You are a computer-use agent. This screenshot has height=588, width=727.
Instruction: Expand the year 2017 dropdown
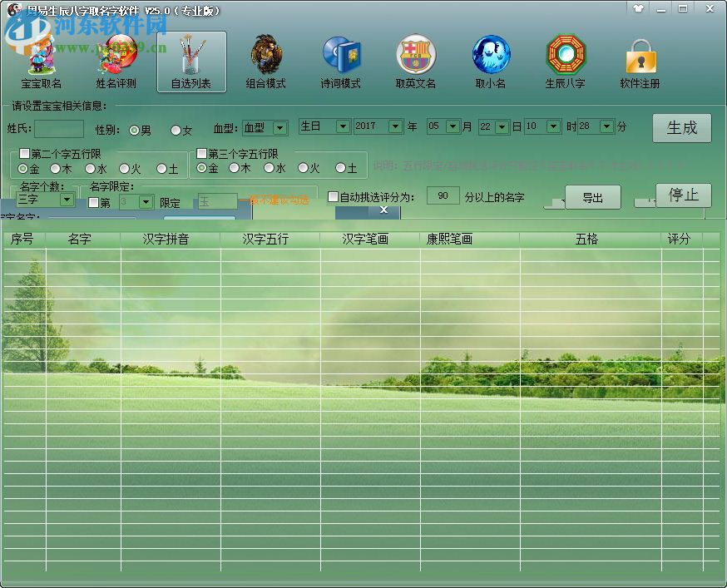[x=395, y=126]
